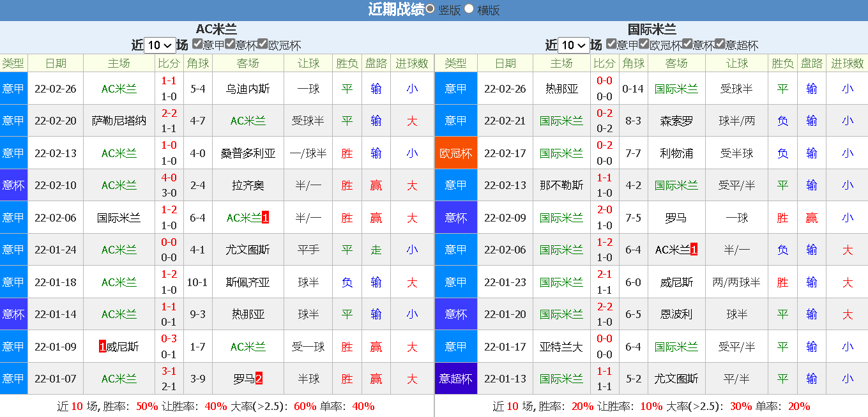Click 日期 header in AC米兰 table
868x417 pixels.
point(56,63)
